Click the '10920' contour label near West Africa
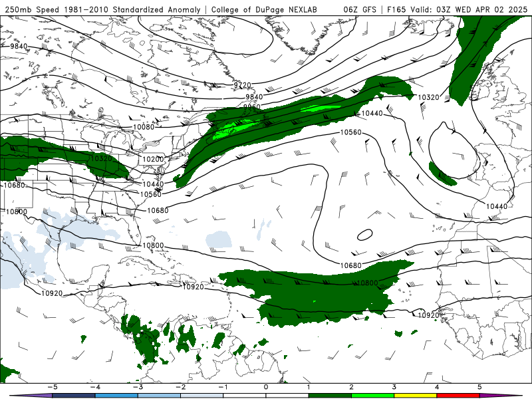Screen dimensions: 532x399 tap(428, 315)
